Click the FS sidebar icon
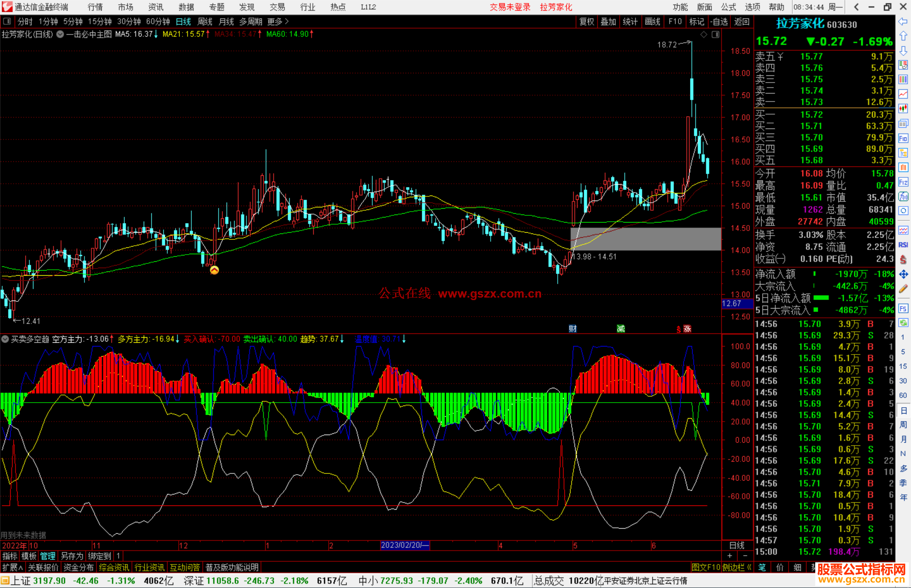Viewport: 911px width, 588px height. pyautogui.click(x=903, y=309)
